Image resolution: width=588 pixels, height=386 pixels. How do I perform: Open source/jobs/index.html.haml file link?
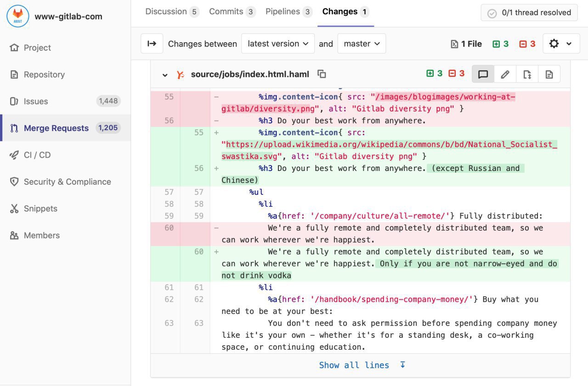(x=250, y=74)
